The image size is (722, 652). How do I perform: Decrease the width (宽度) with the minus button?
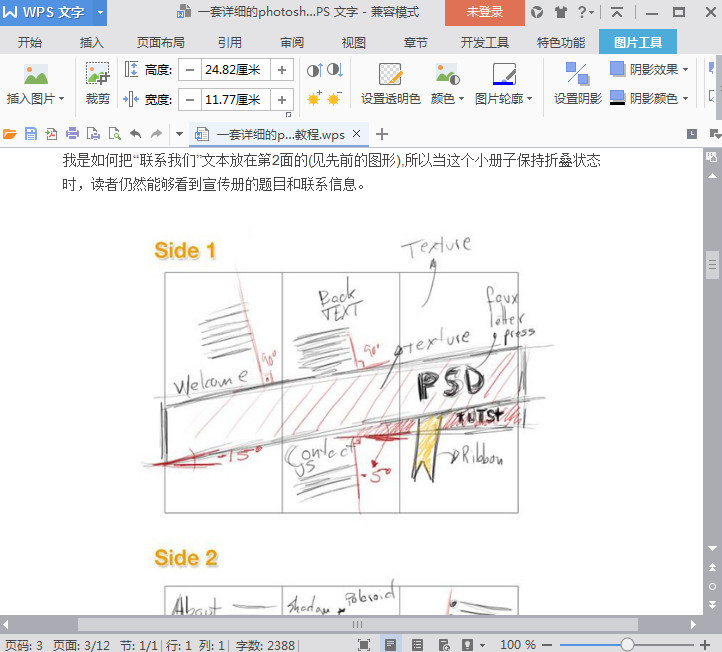190,99
